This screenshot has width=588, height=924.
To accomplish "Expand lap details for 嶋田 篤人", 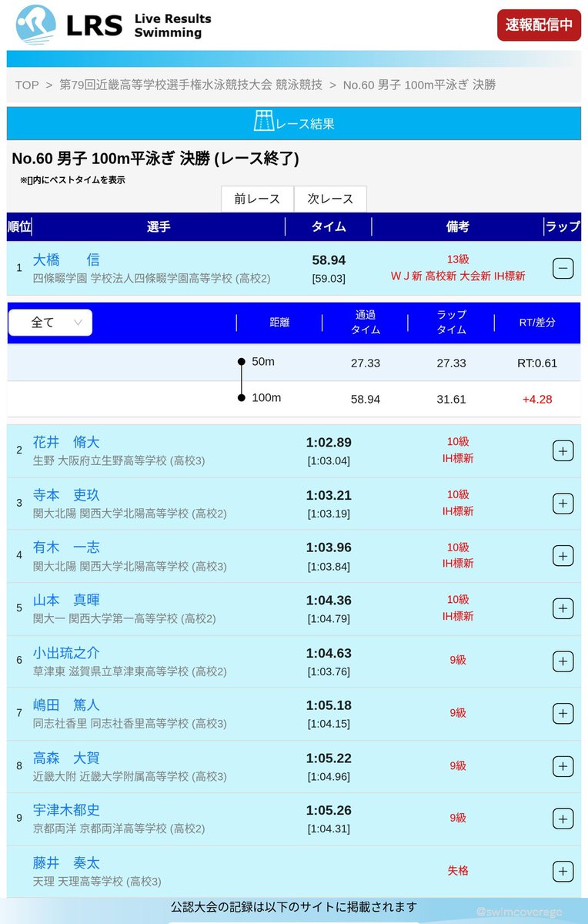I will click(563, 714).
